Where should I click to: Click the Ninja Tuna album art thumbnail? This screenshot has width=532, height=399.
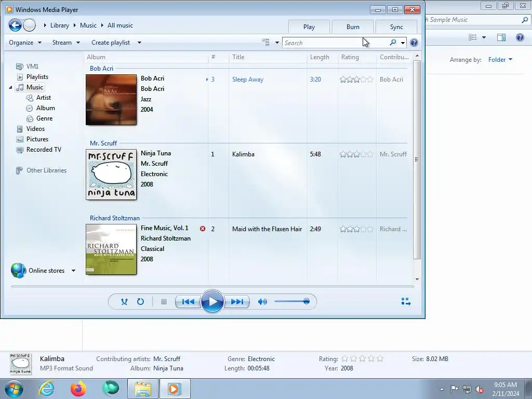pyautogui.click(x=111, y=175)
